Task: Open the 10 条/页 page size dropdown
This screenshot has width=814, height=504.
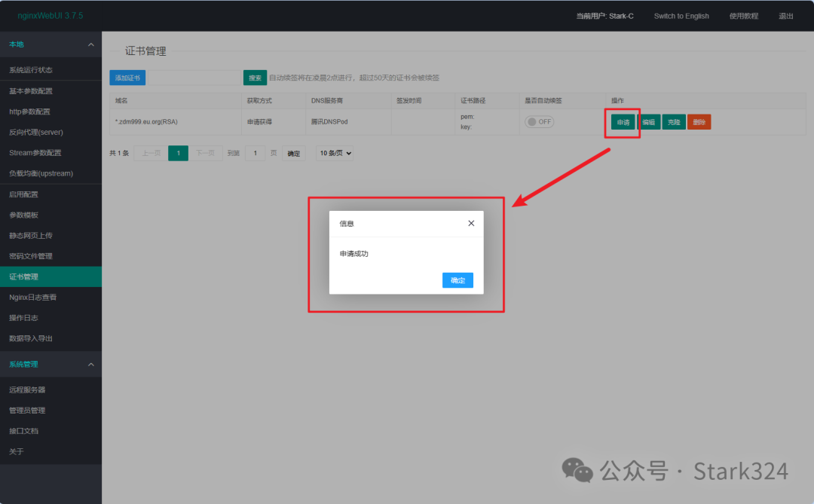Action: click(x=335, y=153)
